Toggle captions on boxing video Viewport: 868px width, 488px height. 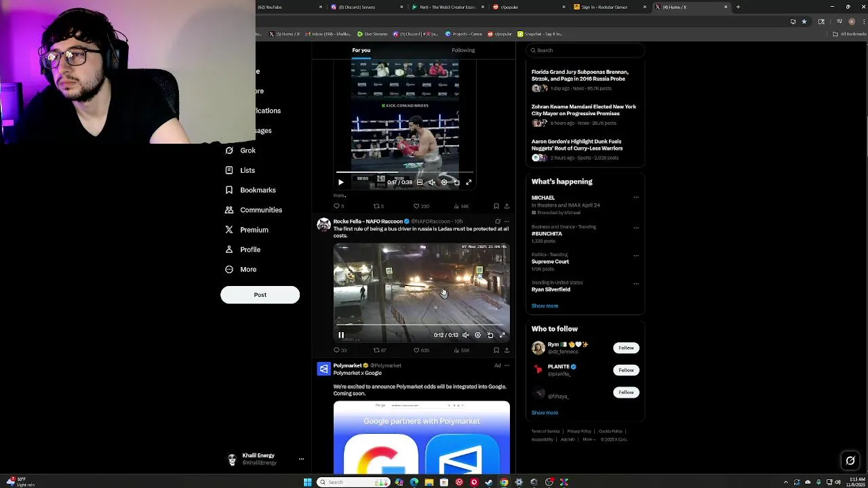[x=420, y=182]
